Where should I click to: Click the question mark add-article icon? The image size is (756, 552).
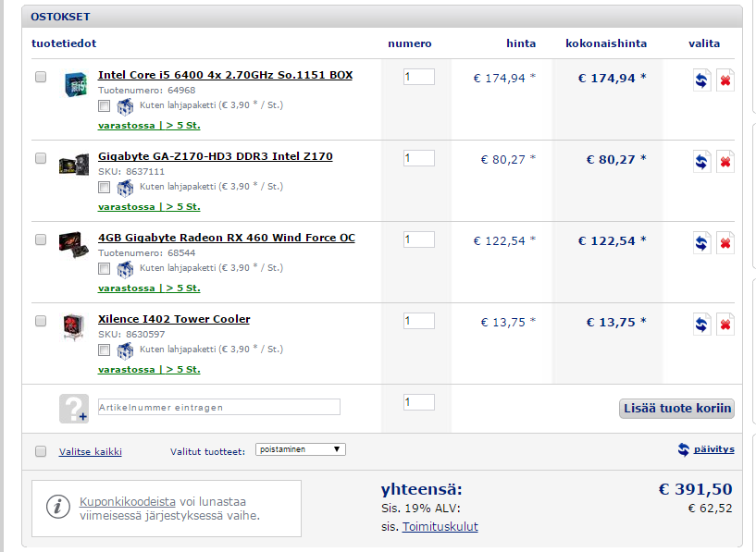point(74,409)
